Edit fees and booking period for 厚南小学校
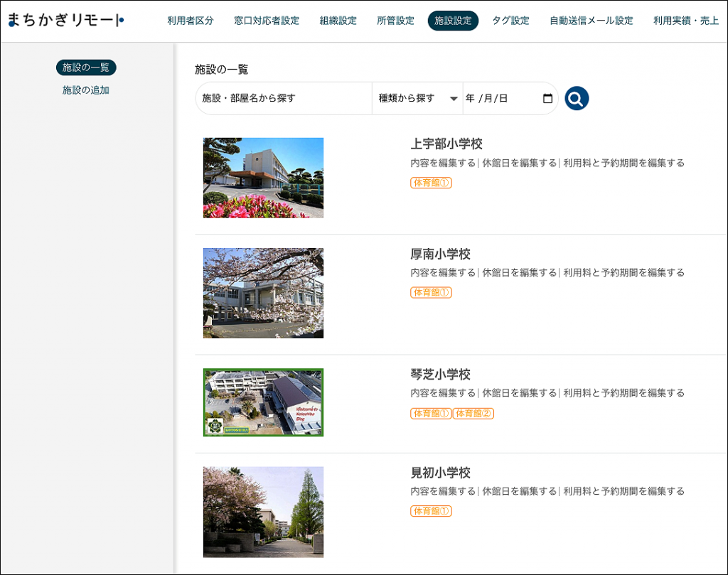This screenshot has height=575, width=728. coord(623,272)
